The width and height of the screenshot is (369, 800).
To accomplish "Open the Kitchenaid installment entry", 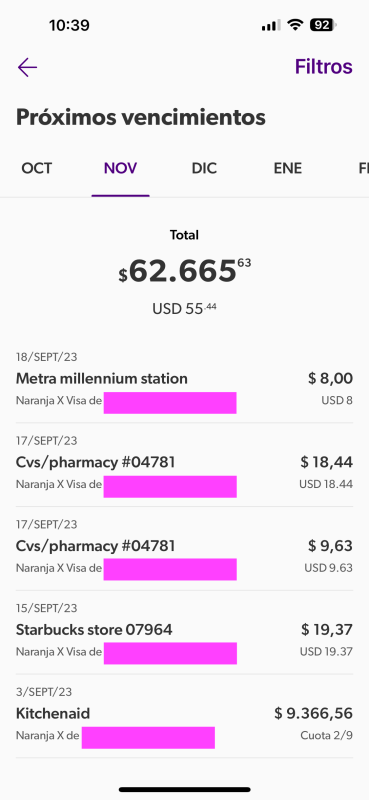I will [x=184, y=716].
